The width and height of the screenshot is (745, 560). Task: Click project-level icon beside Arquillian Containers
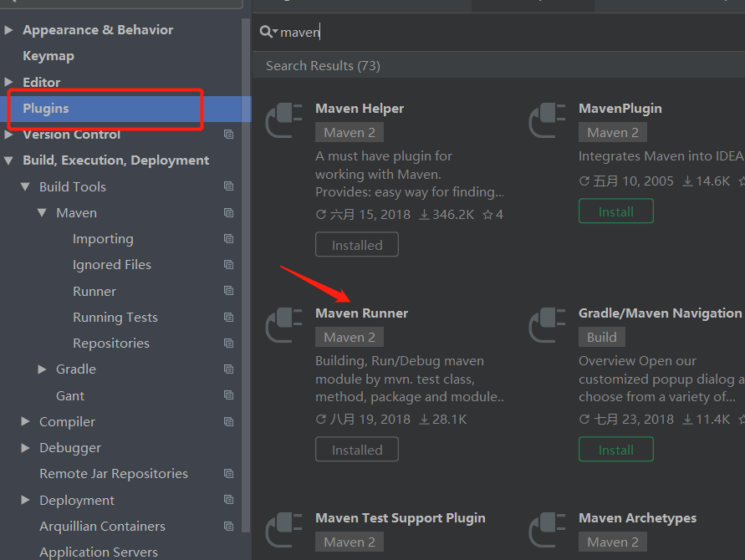[x=228, y=527]
